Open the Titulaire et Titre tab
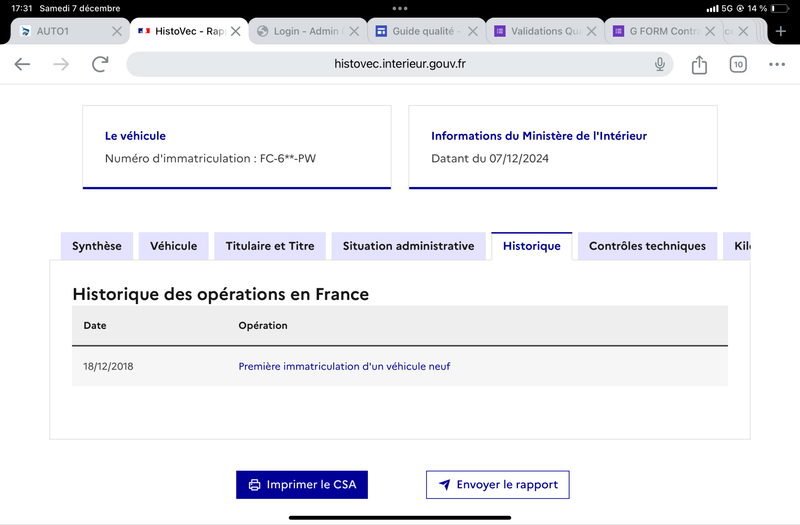 coord(270,246)
